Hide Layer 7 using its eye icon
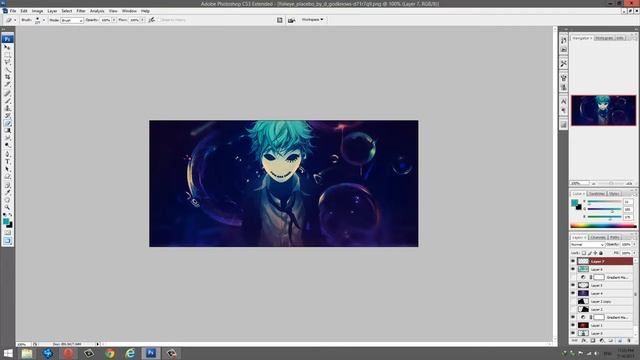Screen dimensions: 640x360 pyautogui.click(x=573, y=261)
